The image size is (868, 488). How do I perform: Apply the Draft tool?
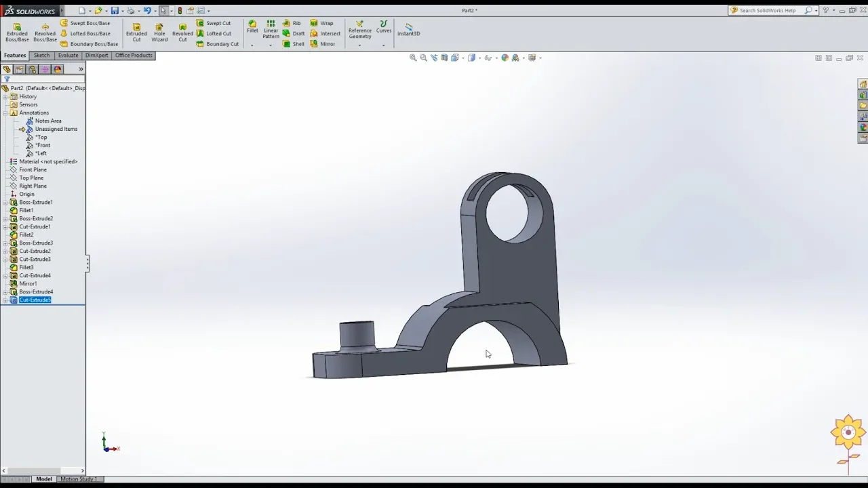click(x=294, y=33)
